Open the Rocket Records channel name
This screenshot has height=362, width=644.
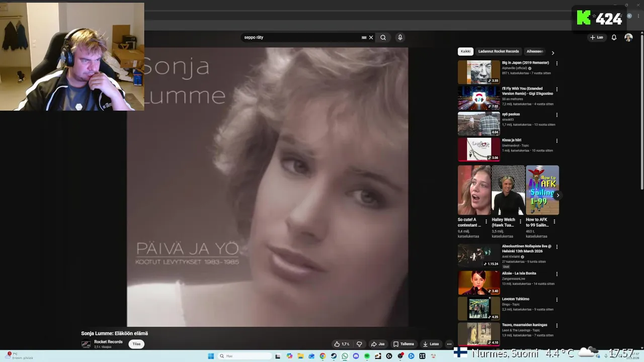click(x=108, y=342)
